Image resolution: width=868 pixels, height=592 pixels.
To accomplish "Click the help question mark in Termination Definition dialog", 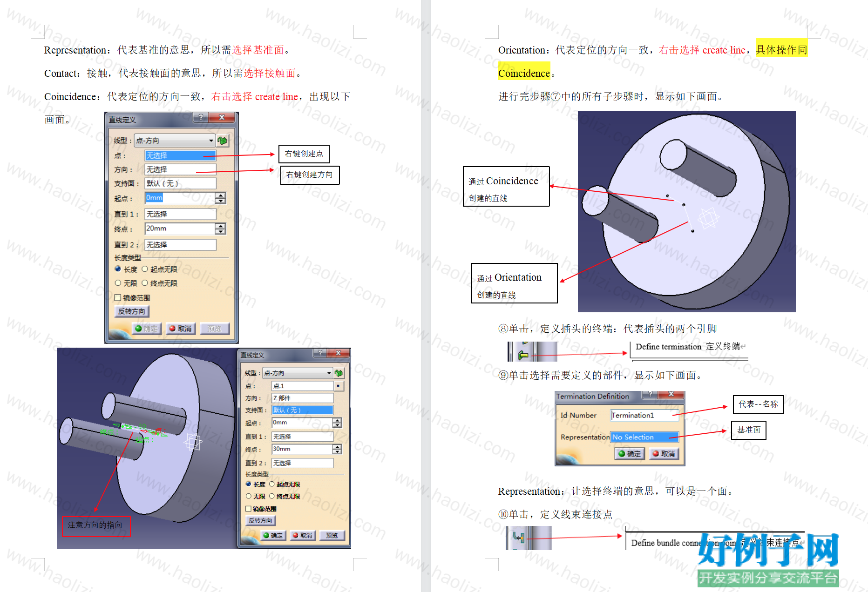I will (x=650, y=394).
